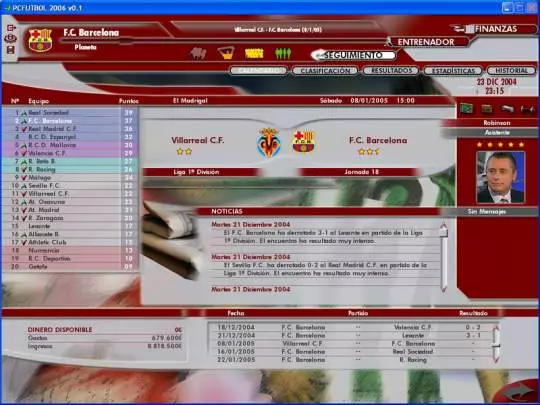Switch to the CLASIFICACIÓN tab

[x=325, y=71]
